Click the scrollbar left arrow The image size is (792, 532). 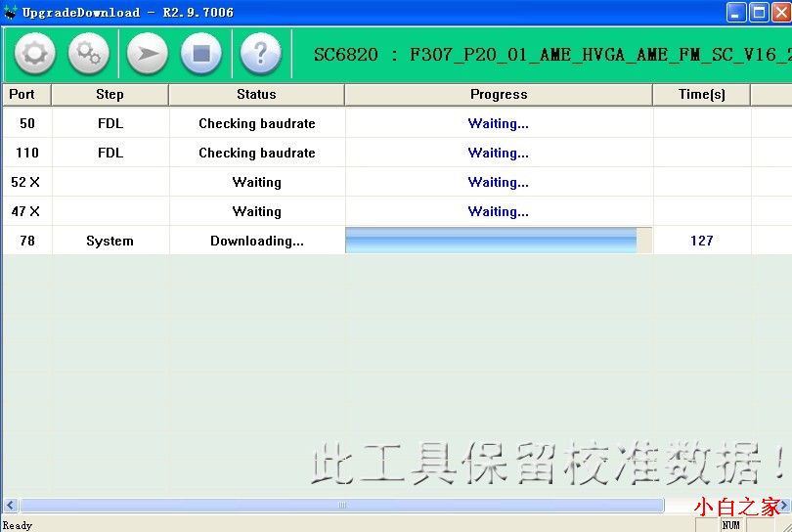click(x=10, y=505)
